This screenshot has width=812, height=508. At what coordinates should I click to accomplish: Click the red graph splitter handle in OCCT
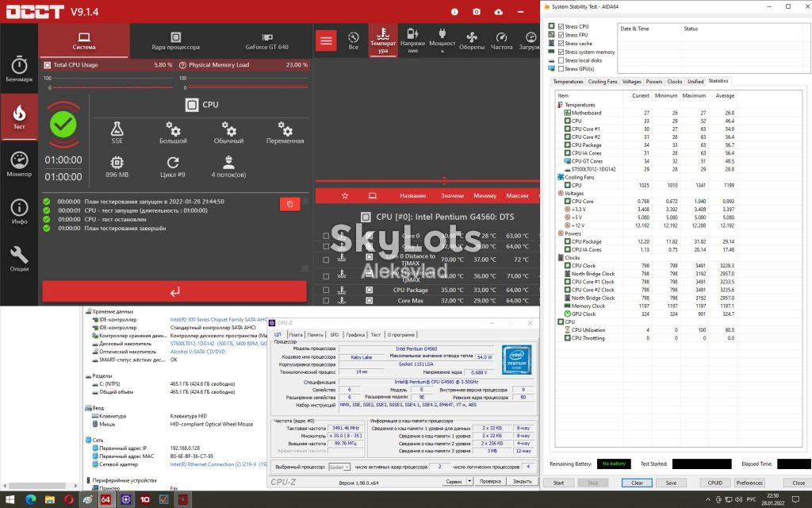[444, 181]
